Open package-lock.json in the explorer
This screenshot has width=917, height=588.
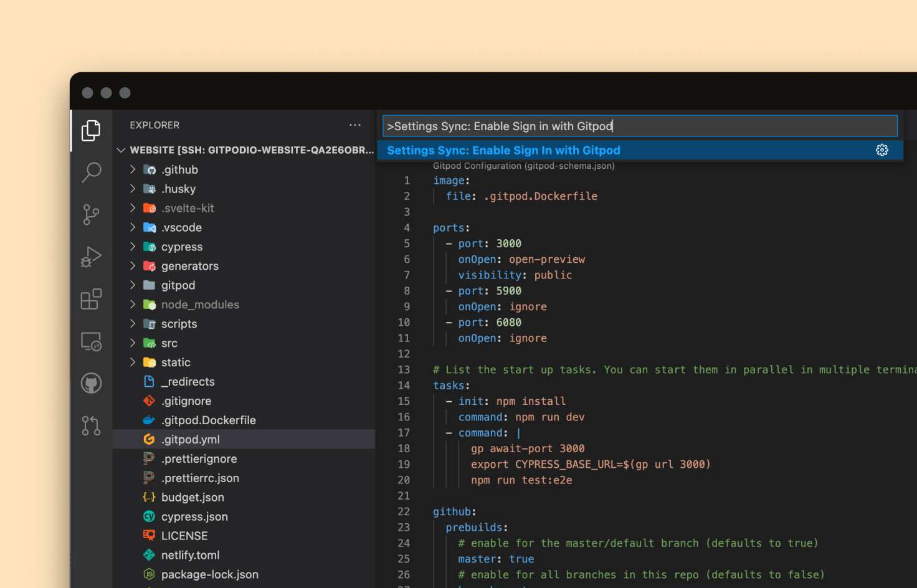tap(209, 574)
